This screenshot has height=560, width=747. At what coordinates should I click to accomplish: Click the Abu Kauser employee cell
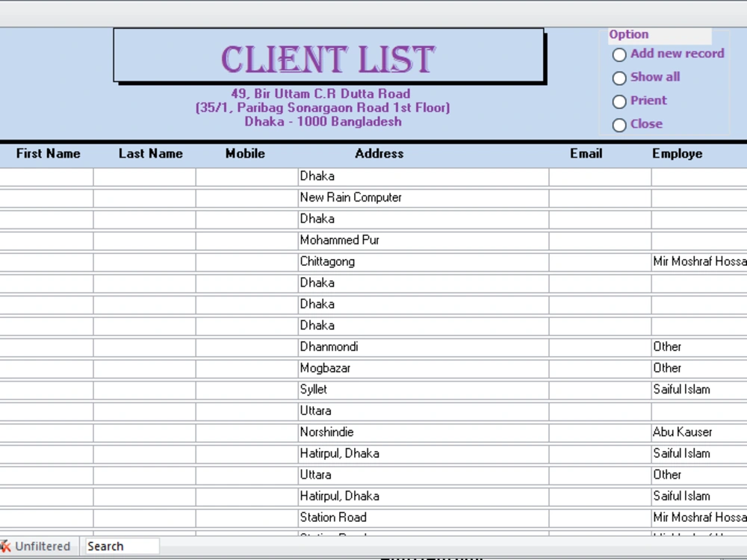pyautogui.click(x=699, y=432)
